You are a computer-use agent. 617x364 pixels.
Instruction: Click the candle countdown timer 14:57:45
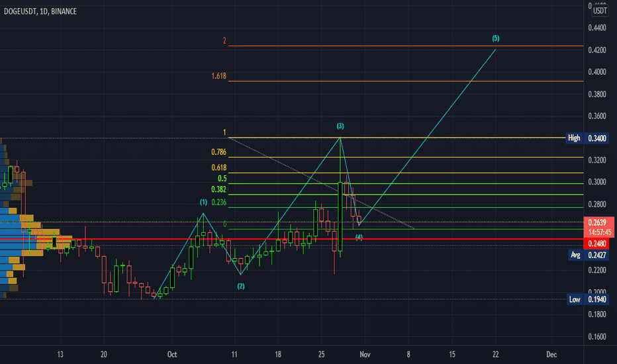click(600, 232)
